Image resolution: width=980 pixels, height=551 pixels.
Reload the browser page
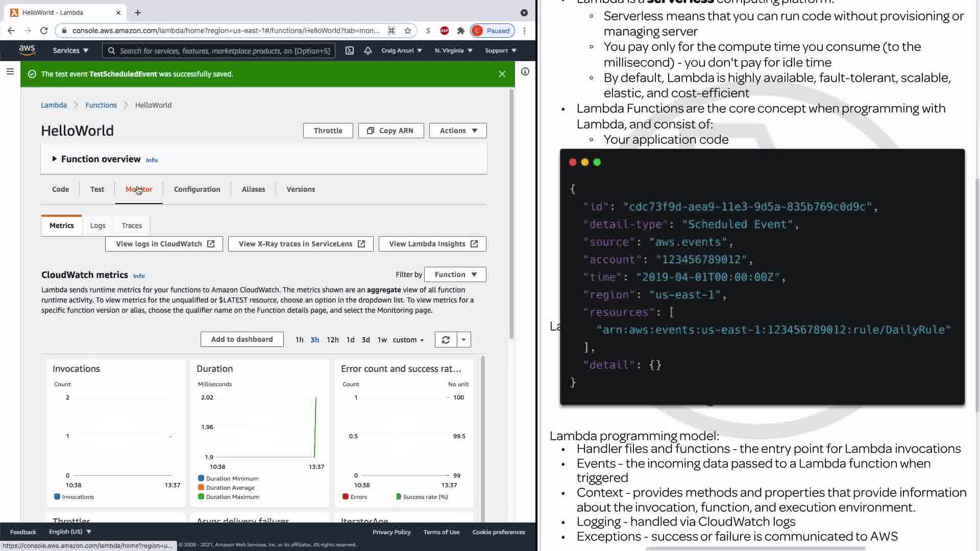pos(44,31)
